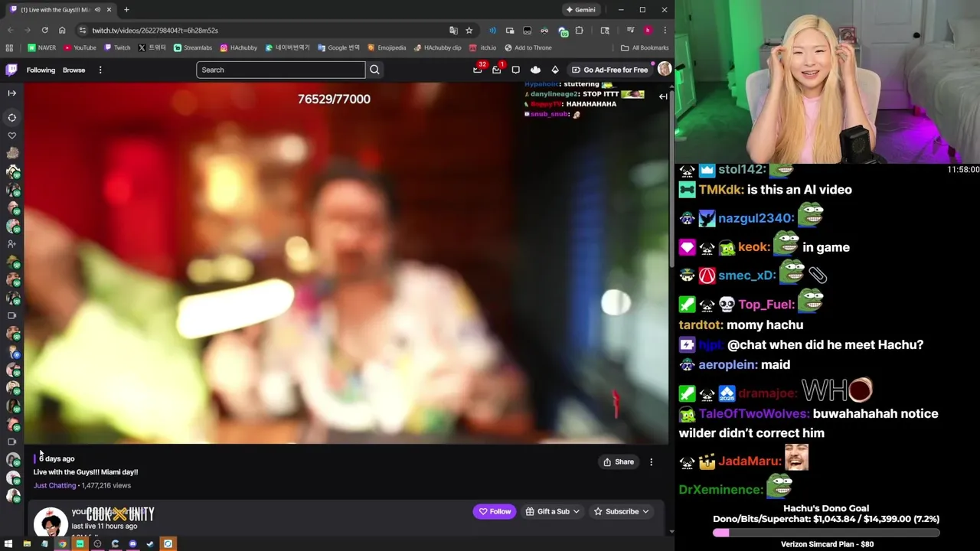Open the Chrome apps grid in bookmarks bar

click(x=9, y=47)
